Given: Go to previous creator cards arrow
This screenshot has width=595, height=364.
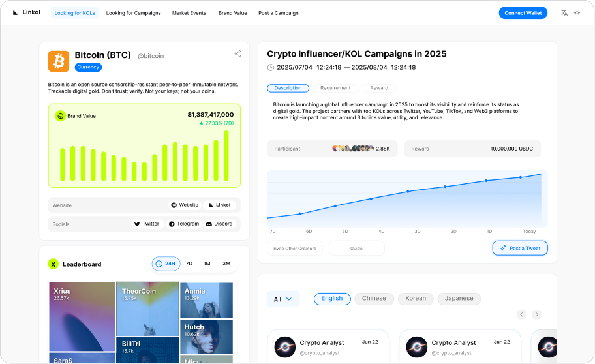Looking at the screenshot, I should pyautogui.click(x=522, y=314).
